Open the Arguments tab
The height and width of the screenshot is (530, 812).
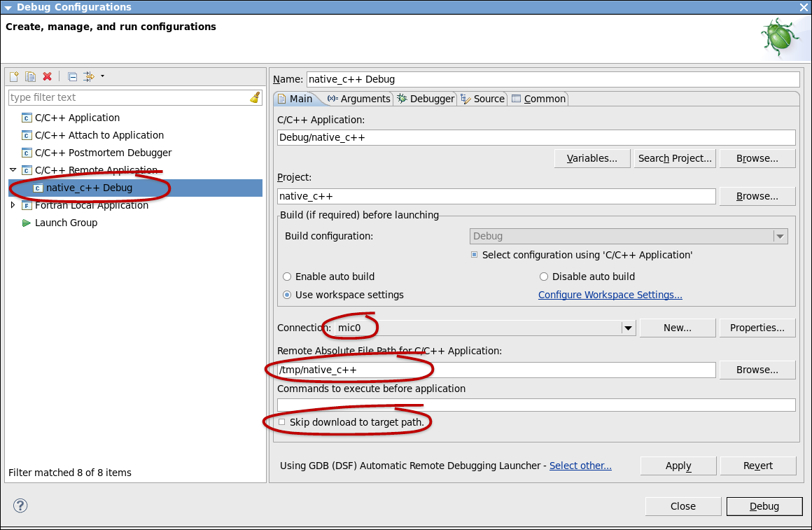tap(358, 99)
